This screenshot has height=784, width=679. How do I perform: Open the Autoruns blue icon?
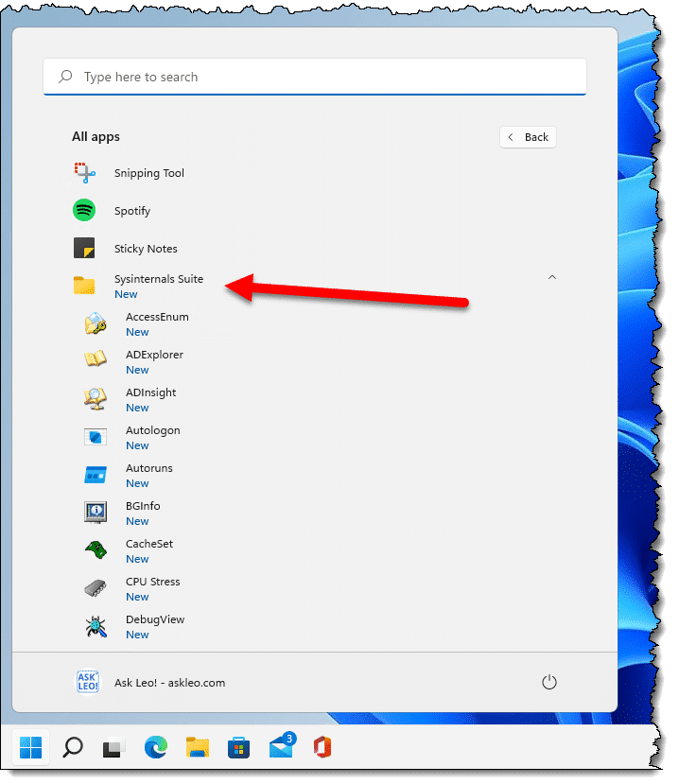tap(96, 475)
